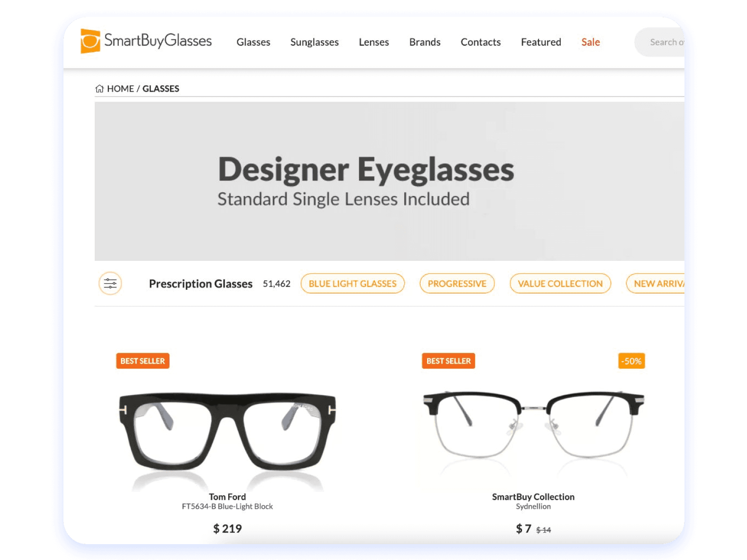This screenshot has height=560, width=747.
Task: Click the GLASSES breadcrumb
Action: coord(161,89)
